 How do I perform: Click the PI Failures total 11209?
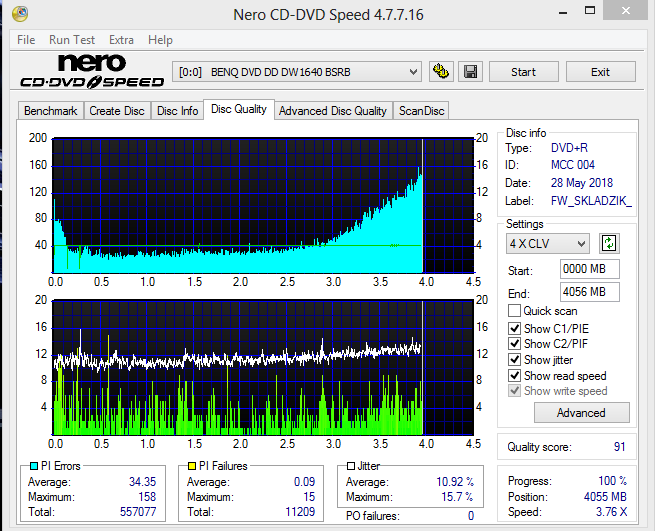[300, 512]
